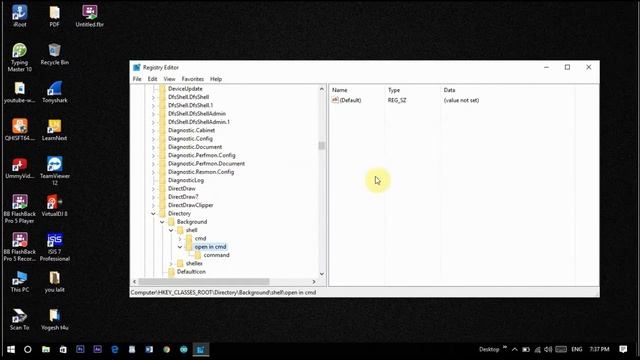This screenshot has height=360, width=640.
Task: Click tree scrollbar up arrow
Action: (322, 89)
